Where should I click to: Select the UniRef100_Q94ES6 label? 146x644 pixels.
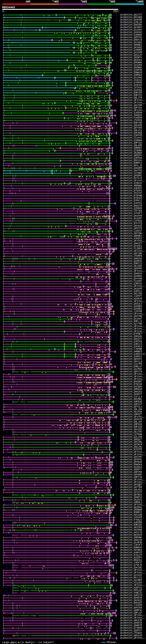tap(131, 598)
